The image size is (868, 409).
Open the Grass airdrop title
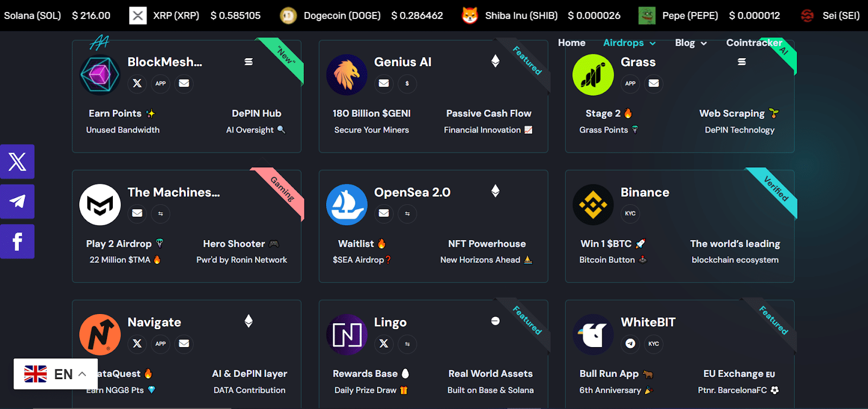[x=638, y=62]
